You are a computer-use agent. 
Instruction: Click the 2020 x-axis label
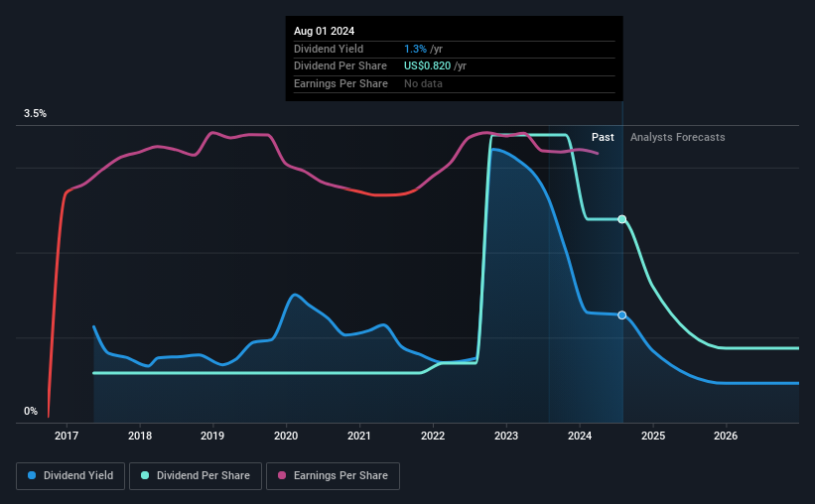(286, 436)
